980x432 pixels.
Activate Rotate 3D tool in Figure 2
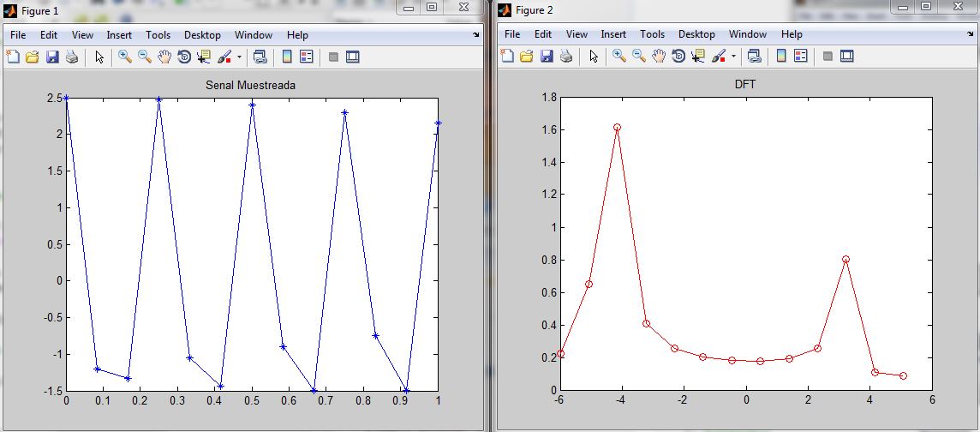678,57
